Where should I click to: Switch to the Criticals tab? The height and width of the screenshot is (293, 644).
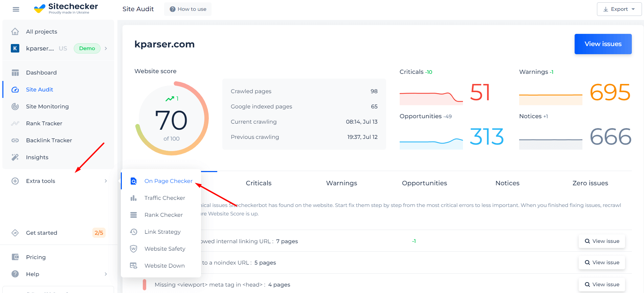(259, 183)
